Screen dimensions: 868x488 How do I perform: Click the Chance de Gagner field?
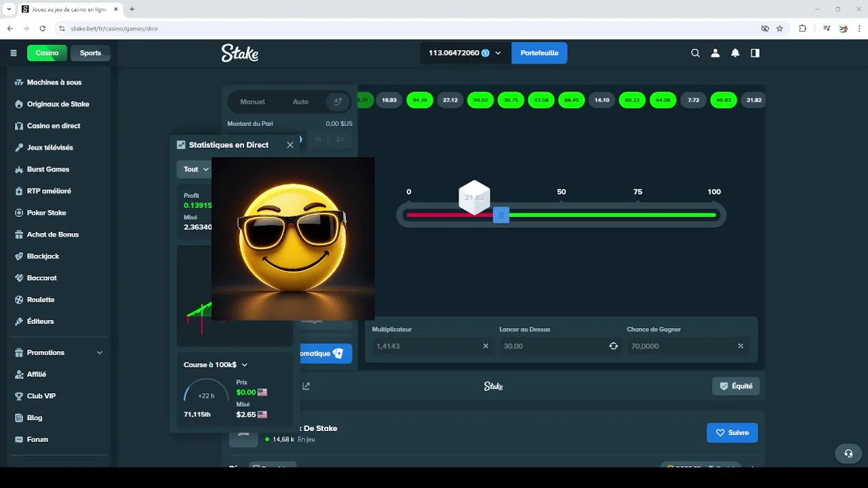688,346
